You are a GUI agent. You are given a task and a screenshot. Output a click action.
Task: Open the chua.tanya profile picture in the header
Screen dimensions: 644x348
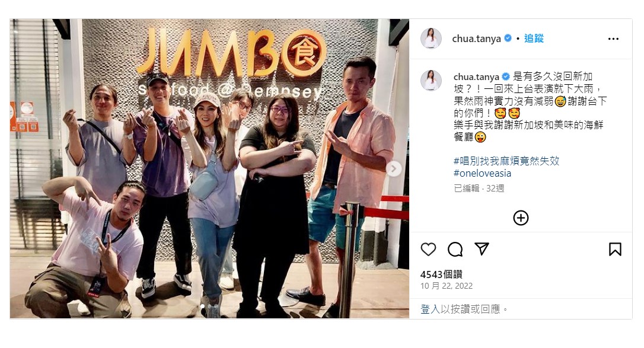[x=431, y=39]
